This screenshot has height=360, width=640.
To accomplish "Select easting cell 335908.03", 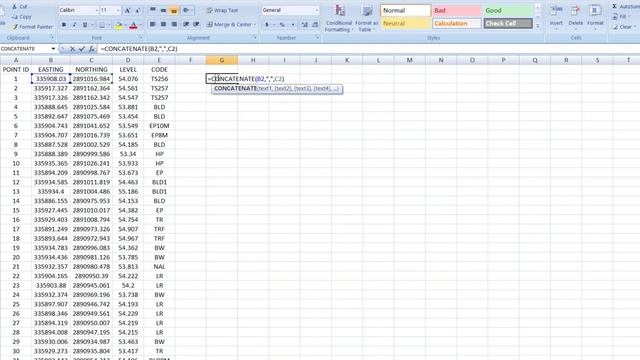I will [51, 79].
